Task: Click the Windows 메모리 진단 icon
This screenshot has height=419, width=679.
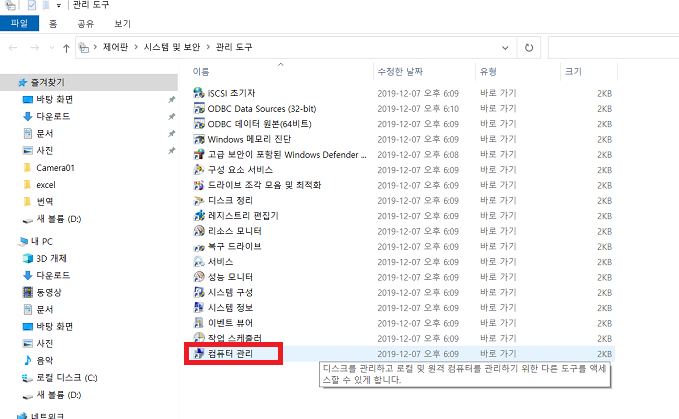Action: 199,139
